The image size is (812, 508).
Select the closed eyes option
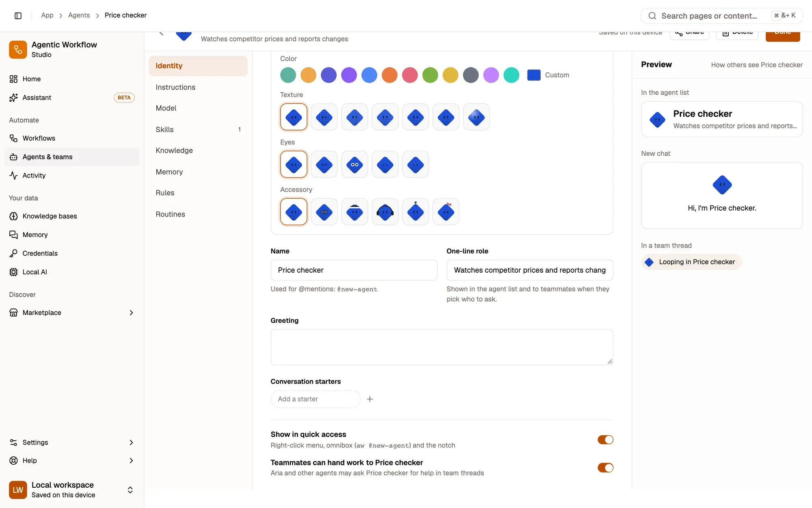[x=385, y=164]
